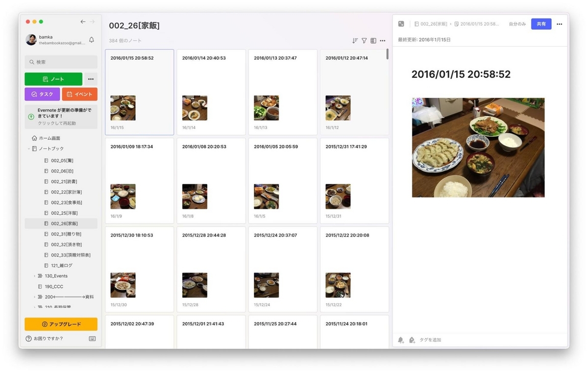Open note card 2016/01/08 20:20:53
588x373 pixels.
[x=211, y=181]
